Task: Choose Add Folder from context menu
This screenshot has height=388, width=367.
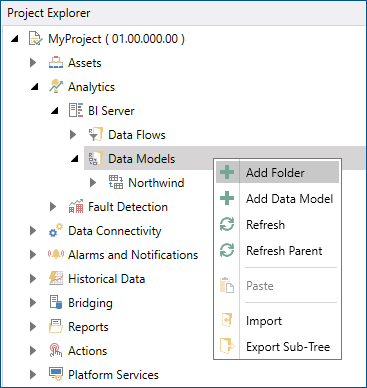Action: coord(277,172)
